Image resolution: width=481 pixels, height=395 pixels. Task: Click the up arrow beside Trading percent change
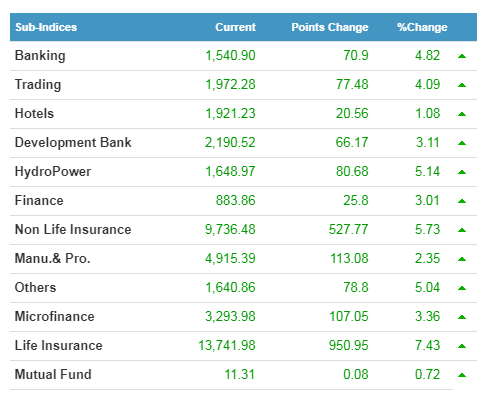(x=462, y=85)
